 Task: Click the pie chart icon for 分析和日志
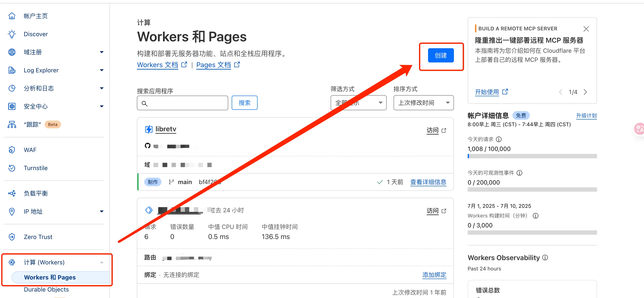[12, 88]
